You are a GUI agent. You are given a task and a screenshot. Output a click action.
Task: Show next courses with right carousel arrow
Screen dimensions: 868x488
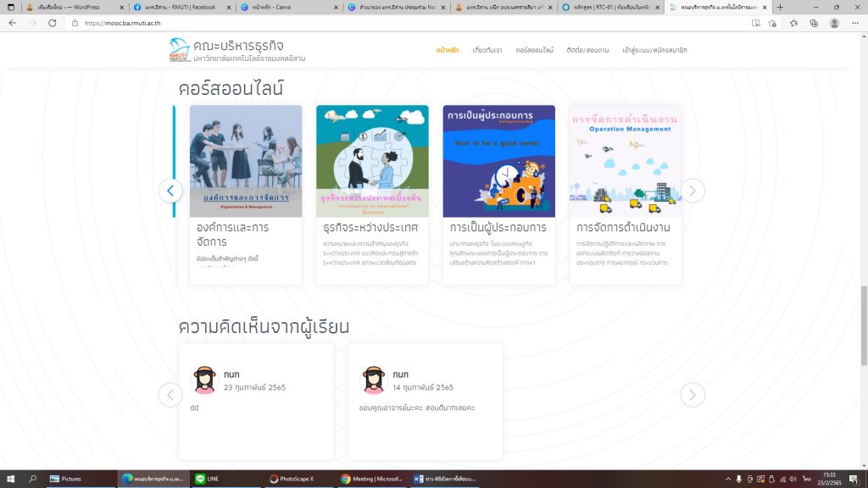coord(693,191)
